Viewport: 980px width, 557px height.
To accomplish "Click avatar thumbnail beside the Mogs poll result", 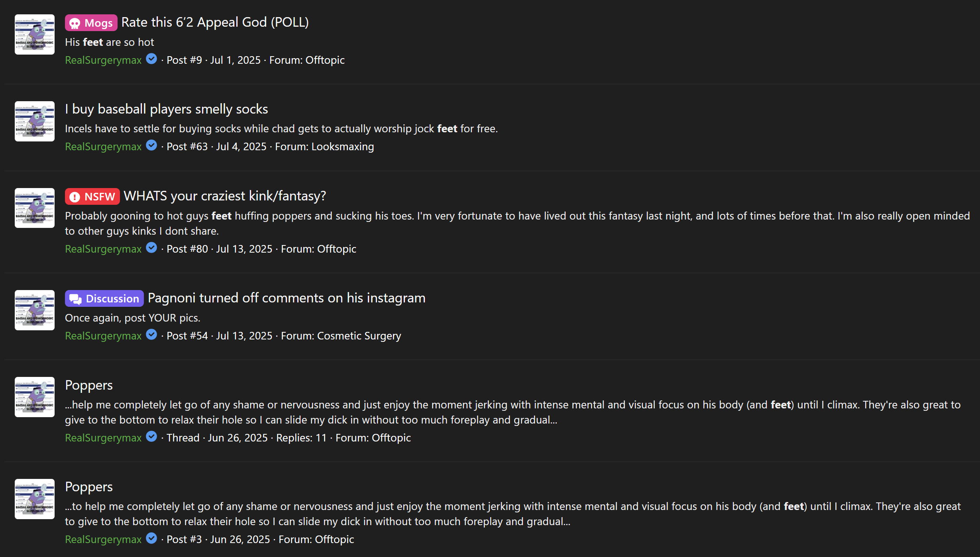I will (35, 35).
